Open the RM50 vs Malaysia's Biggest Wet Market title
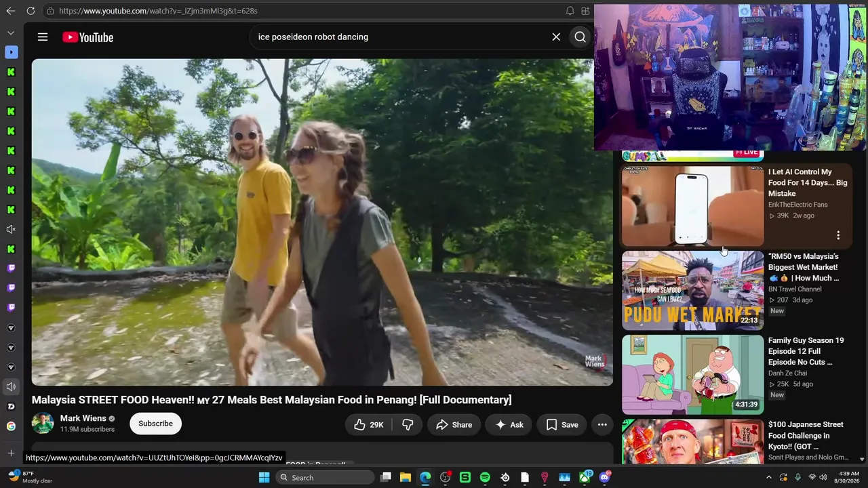The width and height of the screenshot is (868, 488). [804, 267]
